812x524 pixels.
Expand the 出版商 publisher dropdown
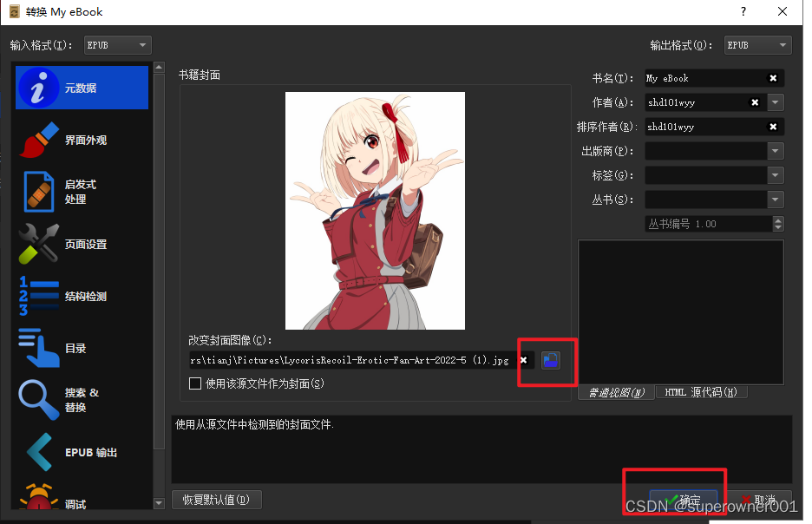[x=776, y=151]
